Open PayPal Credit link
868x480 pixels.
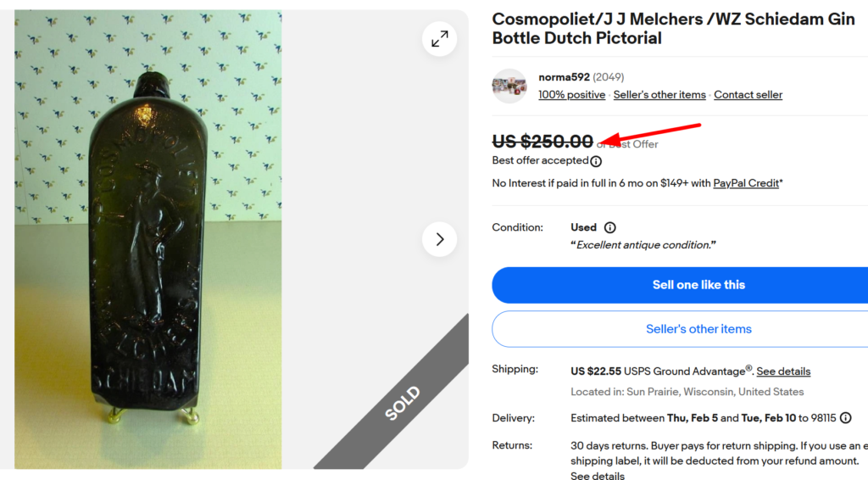(x=745, y=183)
